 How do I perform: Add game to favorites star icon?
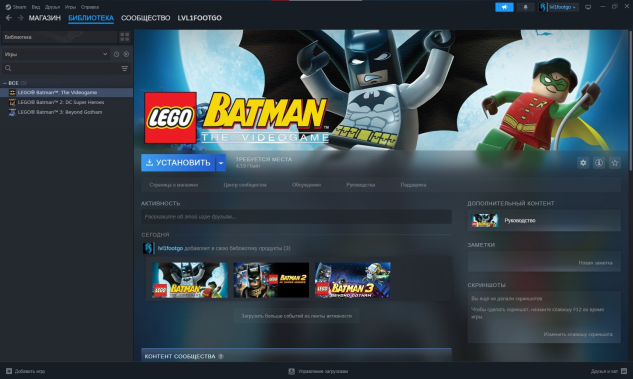tap(615, 163)
